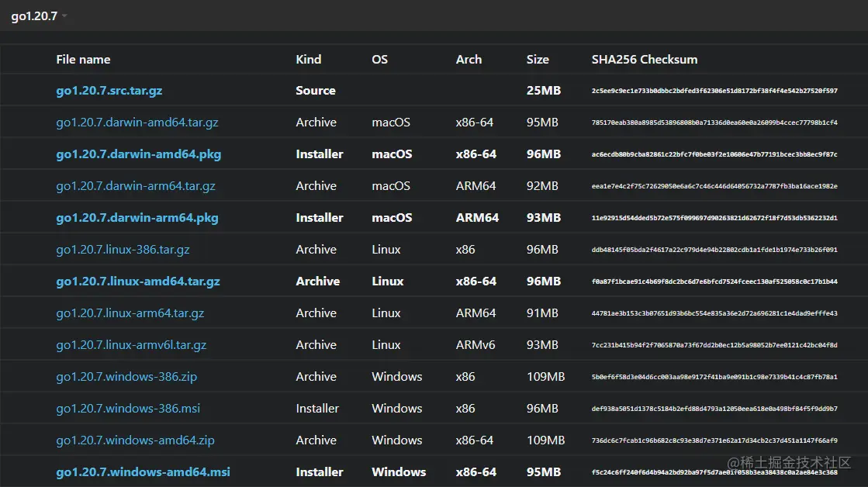This screenshot has height=487, width=868.
Task: Open go1.20.7.windows-amd64.zip link
Action: 135,440
